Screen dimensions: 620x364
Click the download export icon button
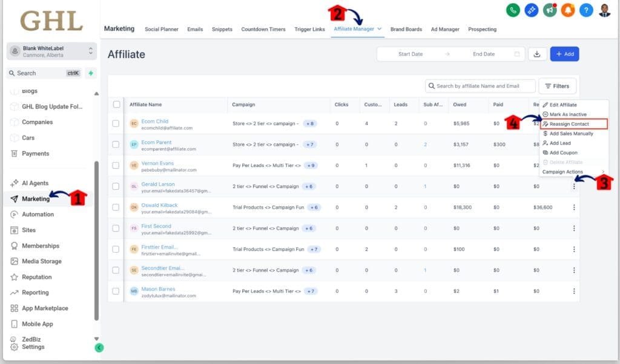536,54
